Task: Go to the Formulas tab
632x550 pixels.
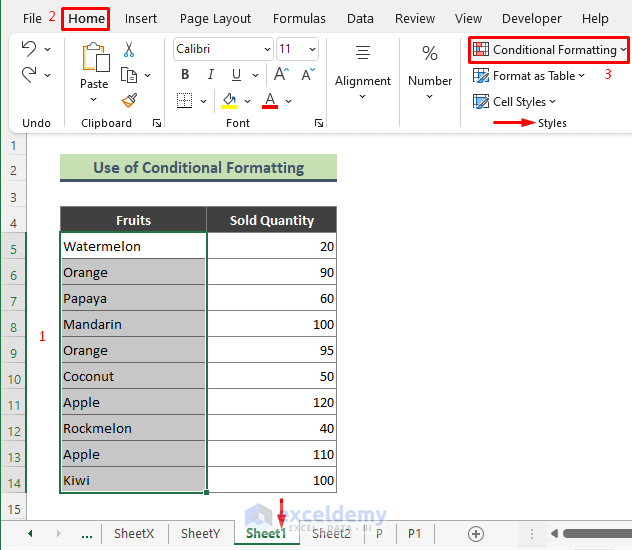Action: coord(299,19)
